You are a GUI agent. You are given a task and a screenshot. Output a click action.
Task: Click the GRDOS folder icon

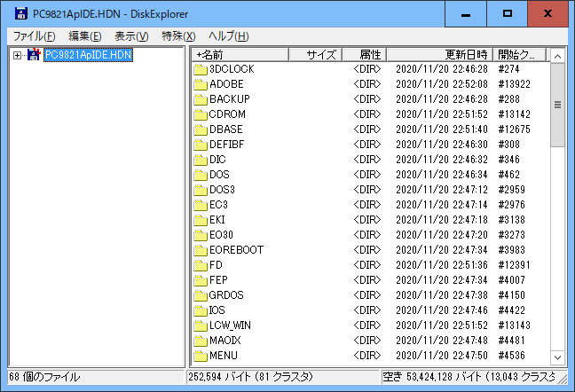click(x=200, y=294)
